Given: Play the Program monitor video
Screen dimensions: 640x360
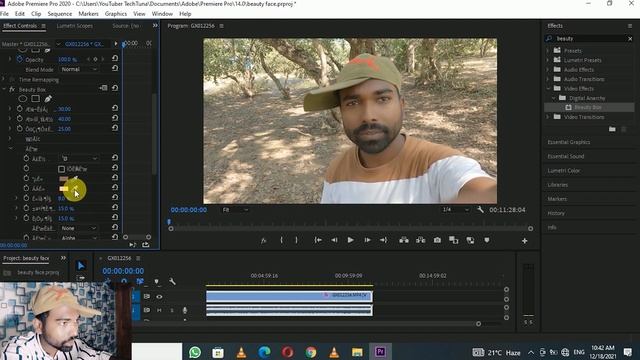Looking at the screenshot, I should 350,240.
